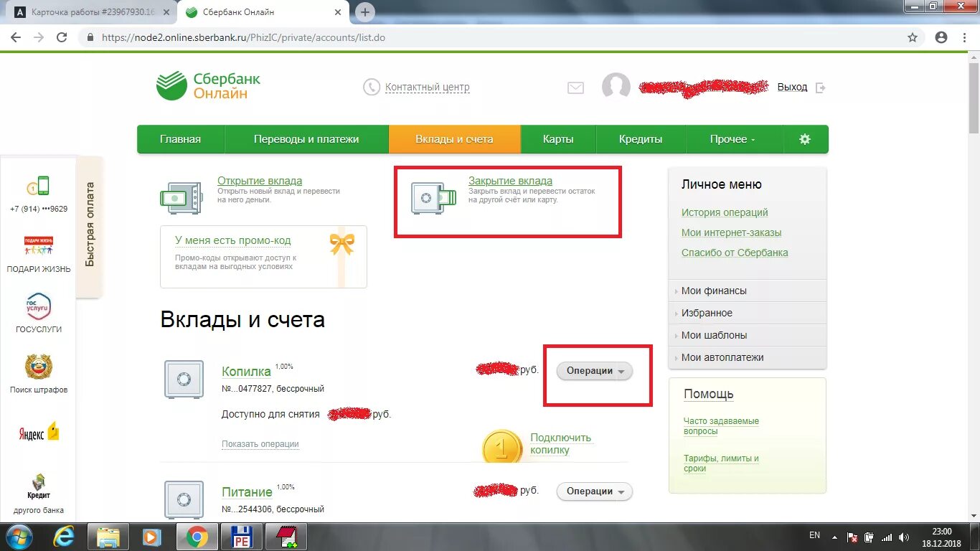Open the mail envelope icon
The height and width of the screenshot is (551, 980).
575,88
